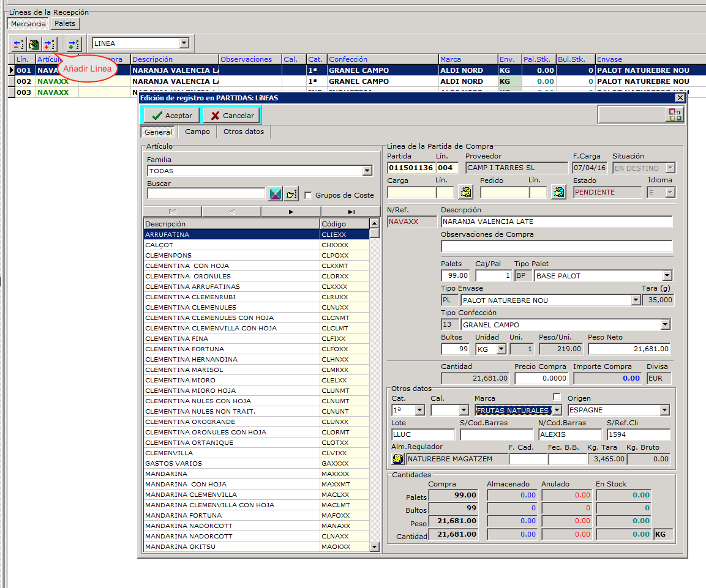Click the teal-purple filter icon beside Buscar

point(275,194)
